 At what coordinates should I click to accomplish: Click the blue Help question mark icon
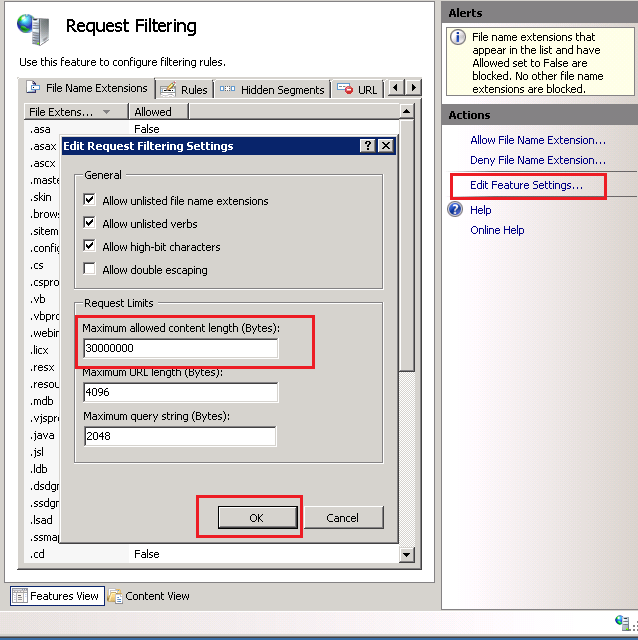(x=455, y=209)
